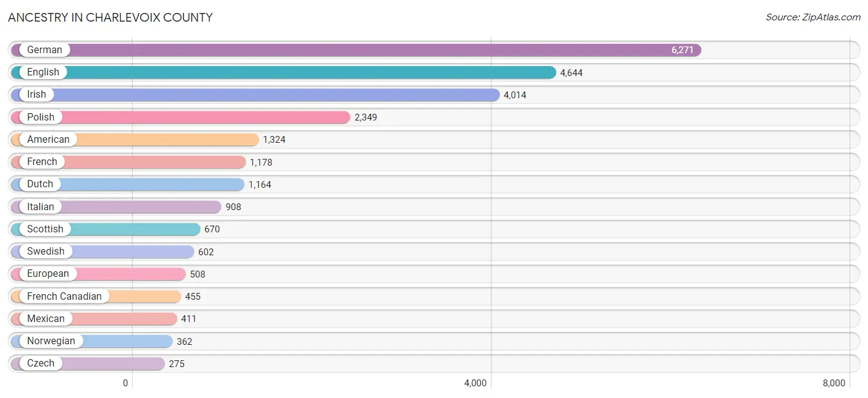Viewport: 868px width, 398px height.
Task: Click the 6,271 value on German bar
Action: tap(683, 50)
